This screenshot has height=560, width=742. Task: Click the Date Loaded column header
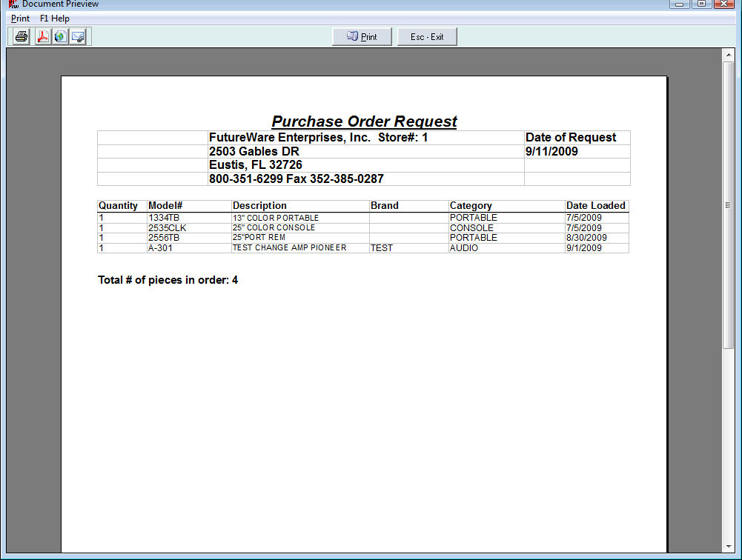pos(595,206)
